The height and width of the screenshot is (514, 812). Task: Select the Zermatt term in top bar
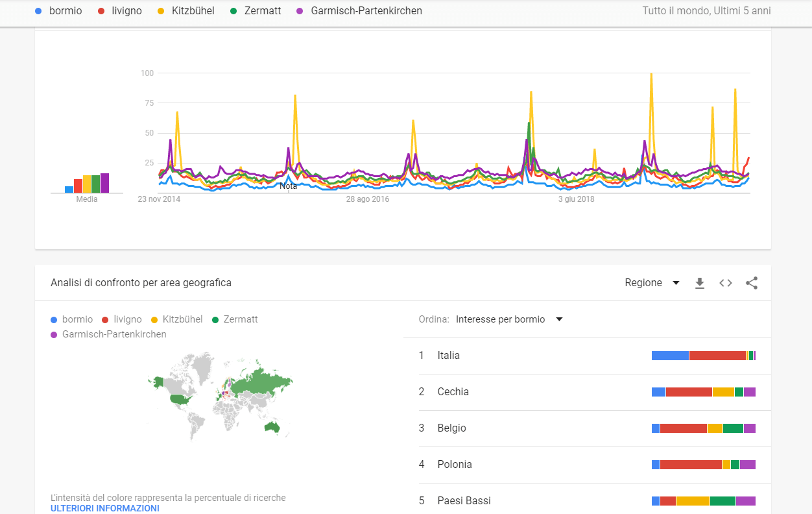263,11
